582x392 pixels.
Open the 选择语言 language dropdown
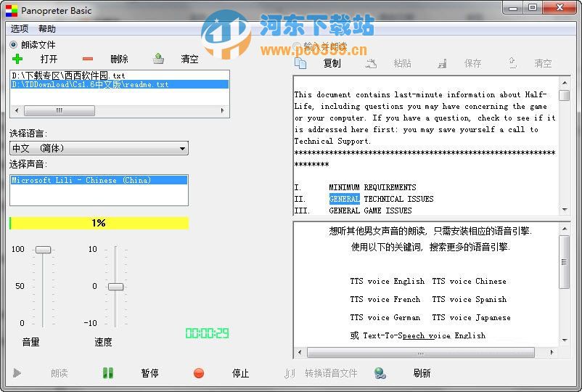tap(99, 148)
